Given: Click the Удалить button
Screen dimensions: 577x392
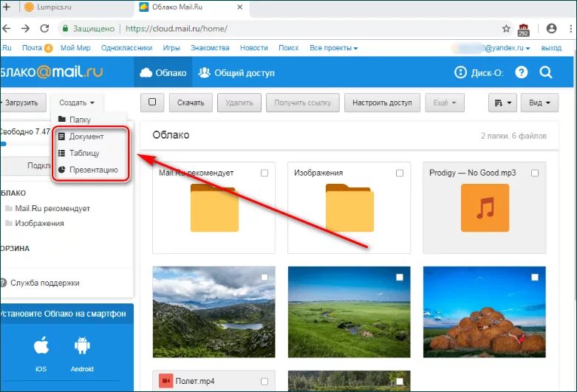Looking at the screenshot, I should coord(239,103).
